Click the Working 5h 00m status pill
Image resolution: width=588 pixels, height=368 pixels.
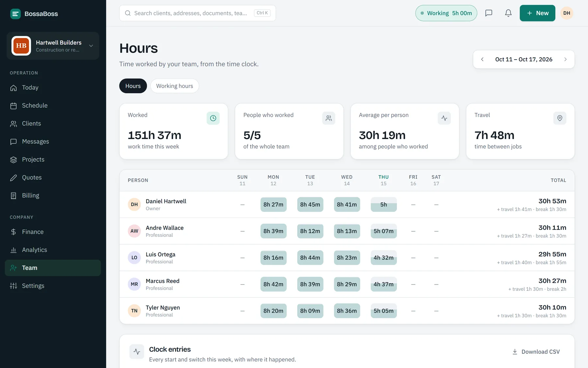pyautogui.click(x=446, y=13)
